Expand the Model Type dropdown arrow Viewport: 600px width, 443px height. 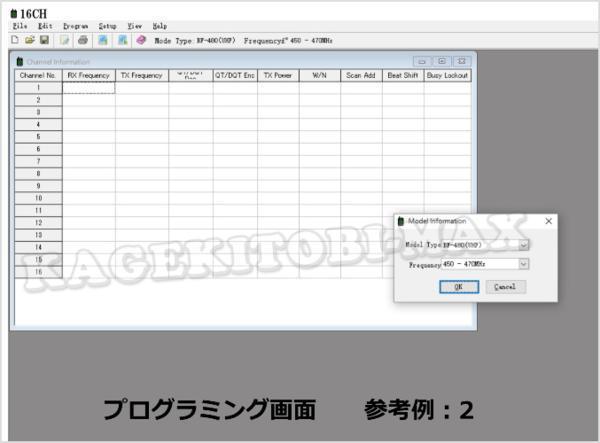(x=524, y=245)
